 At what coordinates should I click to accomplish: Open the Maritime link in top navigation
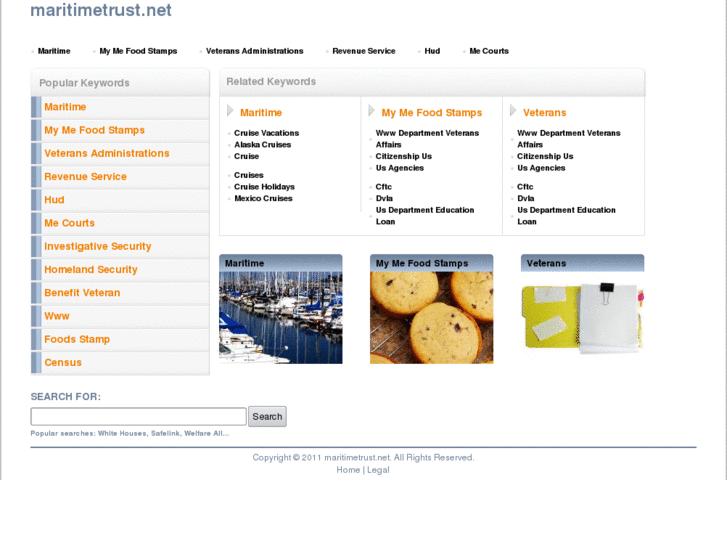coord(54,51)
